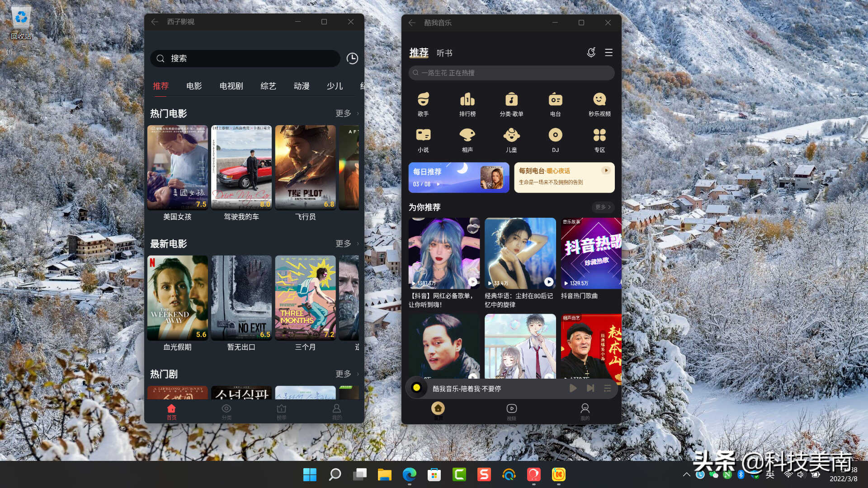Viewport: 868px width, 488px height.
Task: Click the 西子影视 search field
Action: point(245,58)
